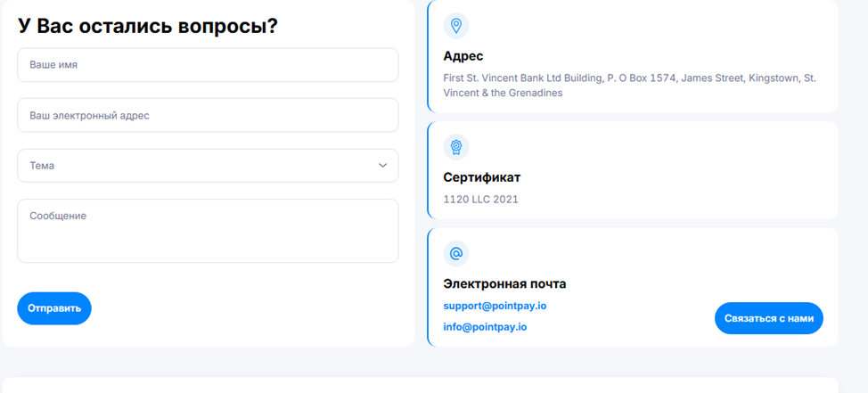Click the 1120 LLC 2021 certificate text

pos(480,200)
